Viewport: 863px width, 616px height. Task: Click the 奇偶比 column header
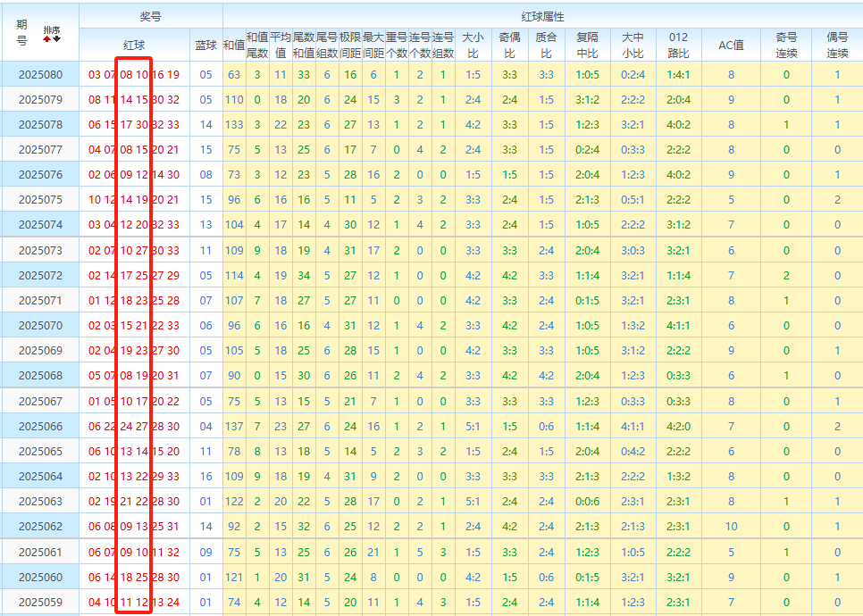tap(509, 46)
